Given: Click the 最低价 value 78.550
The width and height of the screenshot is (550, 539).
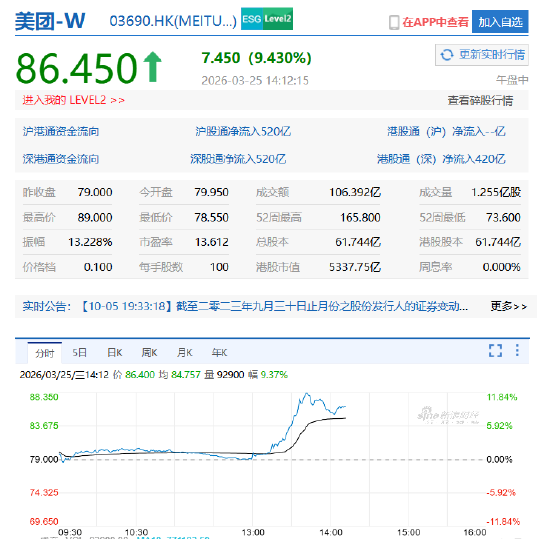Looking at the screenshot, I should (212, 217).
